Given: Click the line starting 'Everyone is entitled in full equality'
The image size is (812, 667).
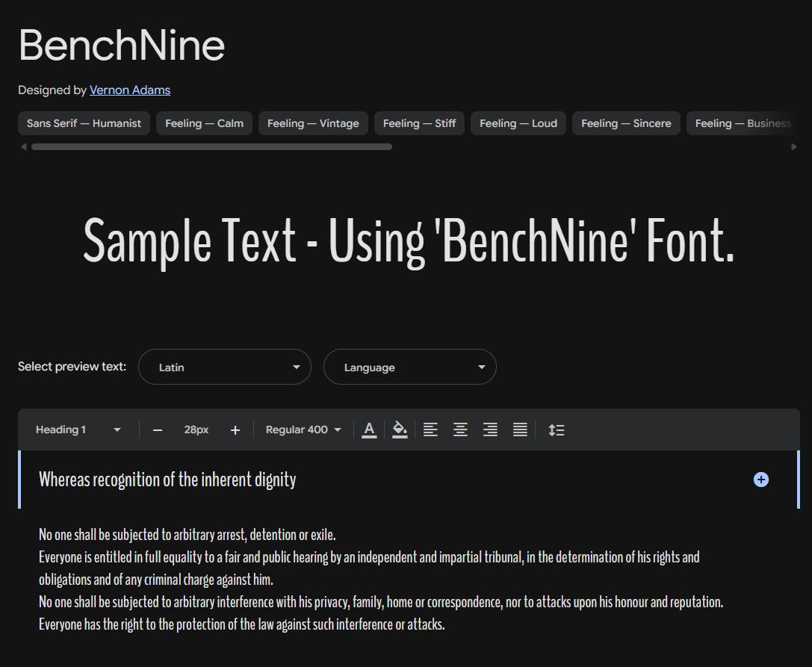Looking at the screenshot, I should coord(369,557).
